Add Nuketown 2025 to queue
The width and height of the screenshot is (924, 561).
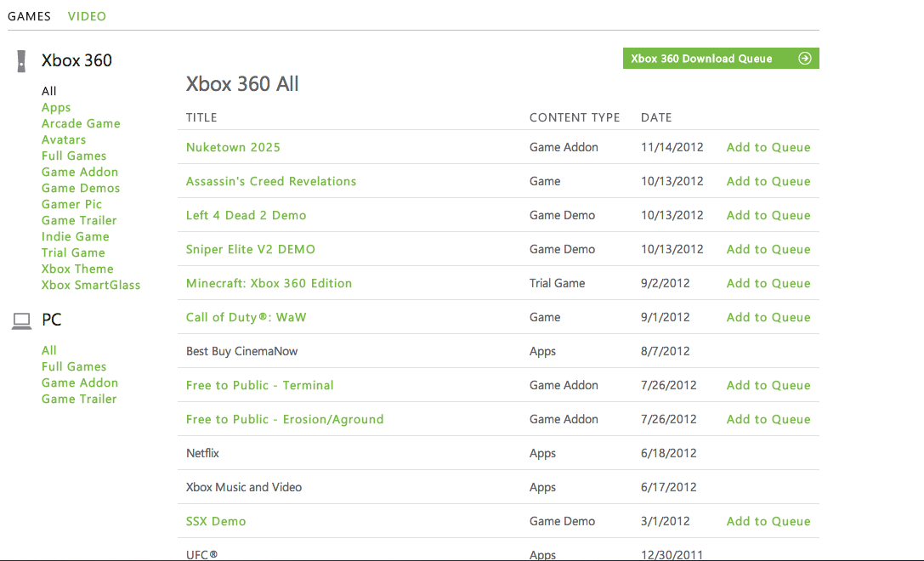coord(768,148)
